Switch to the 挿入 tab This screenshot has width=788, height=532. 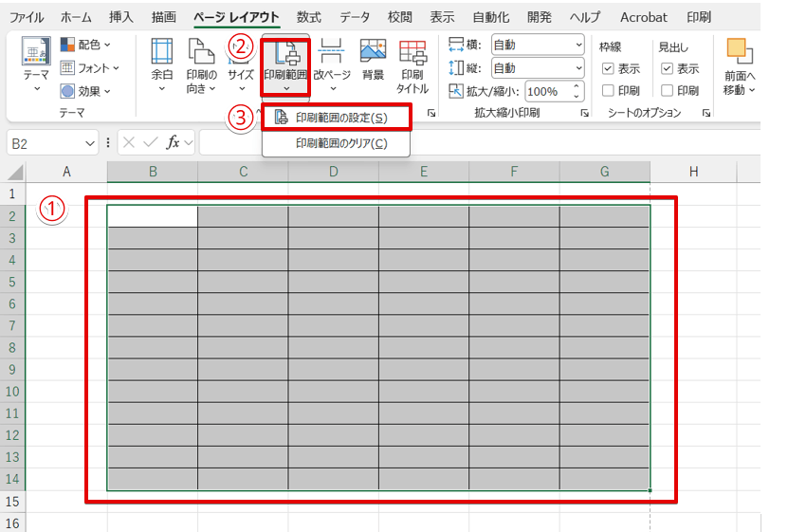(x=121, y=17)
